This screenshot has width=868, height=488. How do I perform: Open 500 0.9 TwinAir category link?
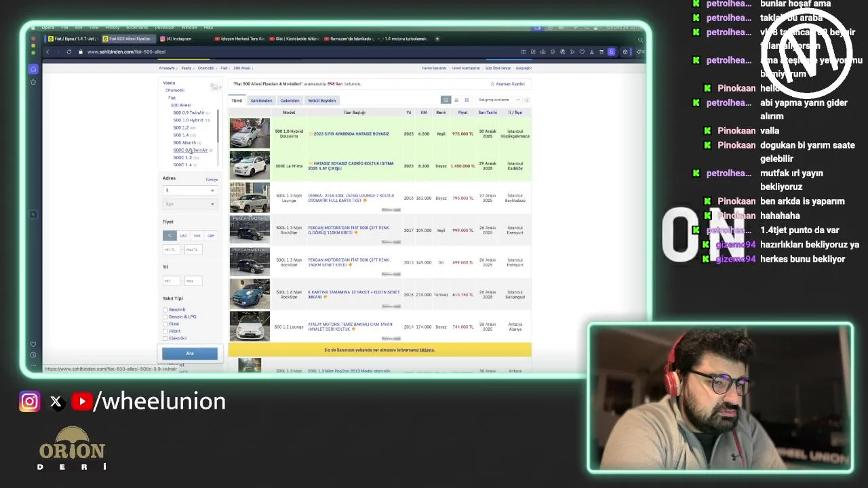pyautogui.click(x=189, y=113)
